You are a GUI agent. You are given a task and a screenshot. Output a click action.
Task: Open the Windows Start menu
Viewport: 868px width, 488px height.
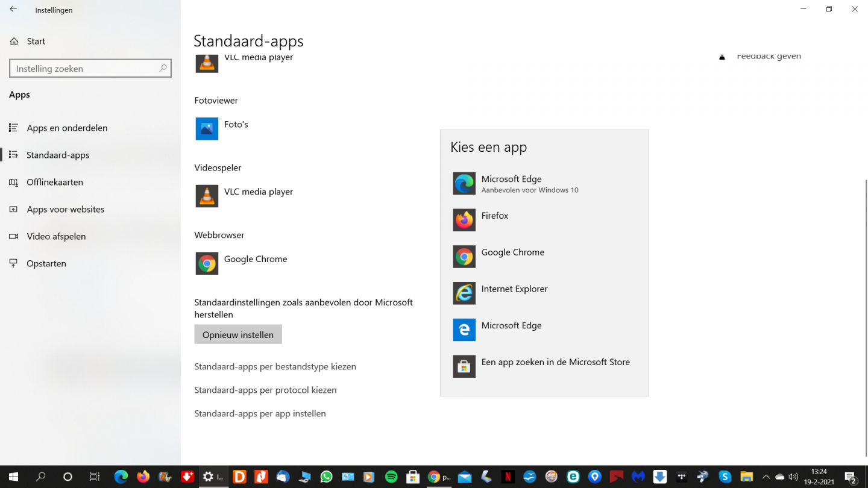point(13,477)
